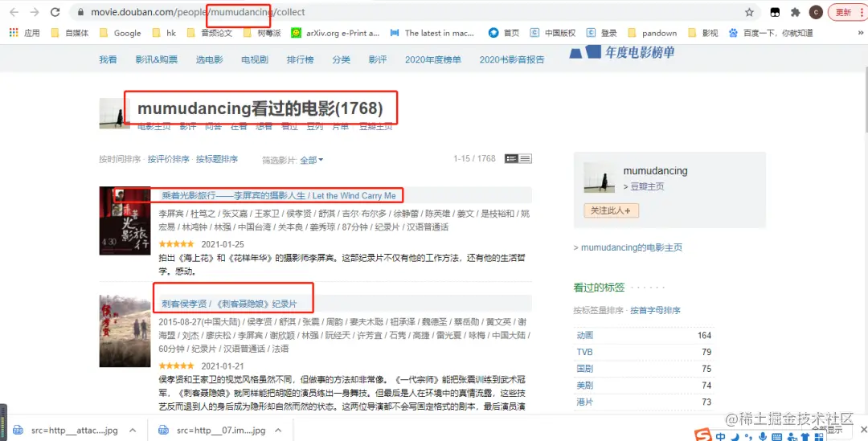This screenshot has height=441, width=868.
Task: Bookmark this page with the star icon
Action: 749,12
